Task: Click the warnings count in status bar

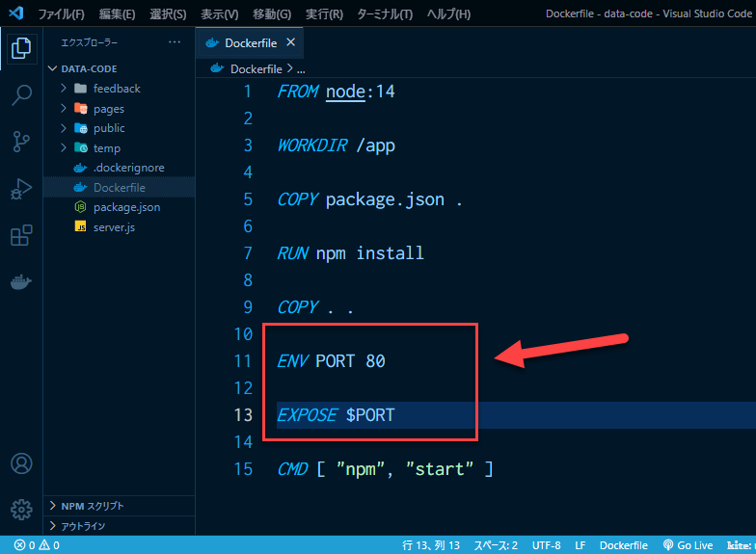Action: 49,545
